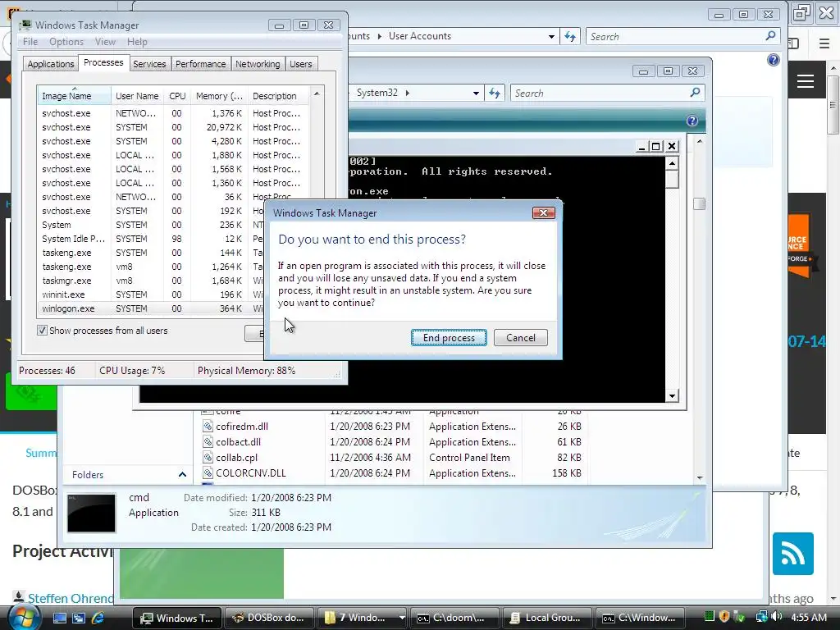Switch to the Services tab
The image size is (840, 630).
point(149,64)
